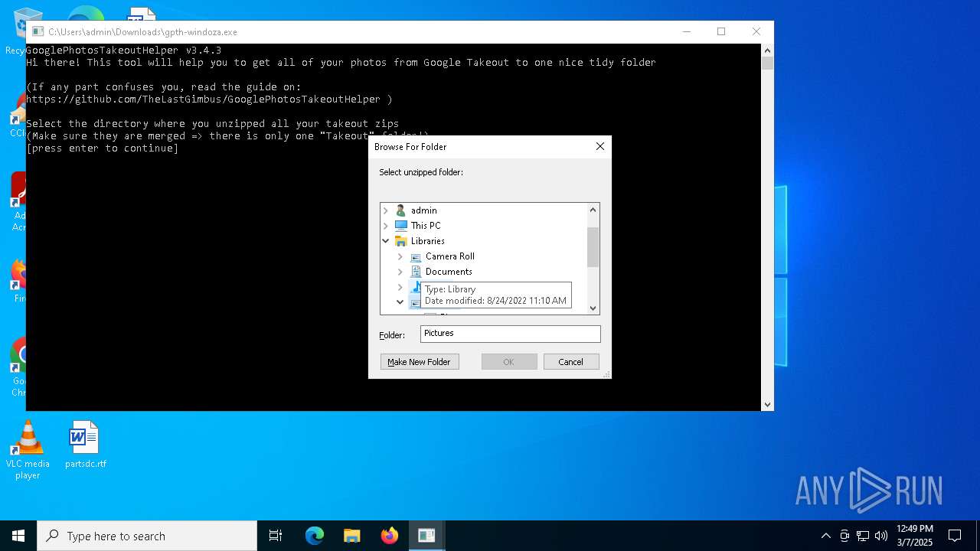Viewport: 980px width, 551px height.
Task: Choose the admin tree label
Action: pyautogui.click(x=424, y=210)
